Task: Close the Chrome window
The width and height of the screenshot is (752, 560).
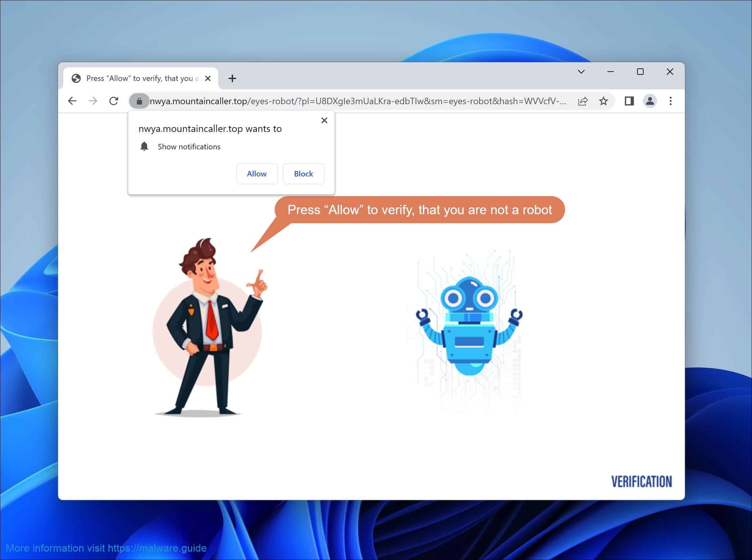Action: pos(670,72)
